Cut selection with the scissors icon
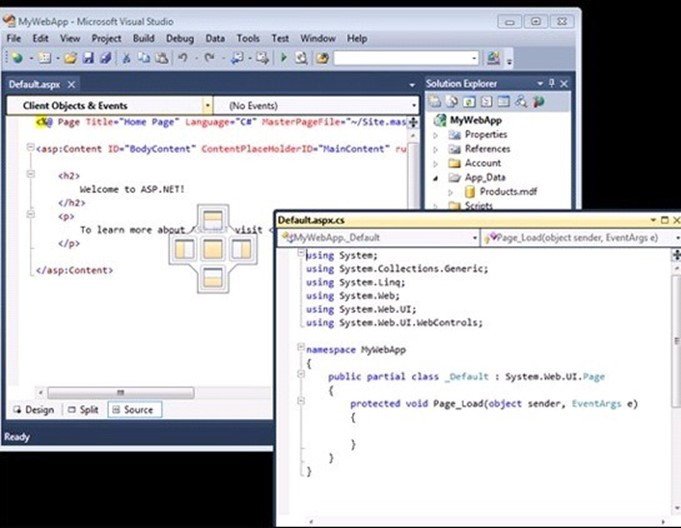681x528 pixels. pos(126,58)
